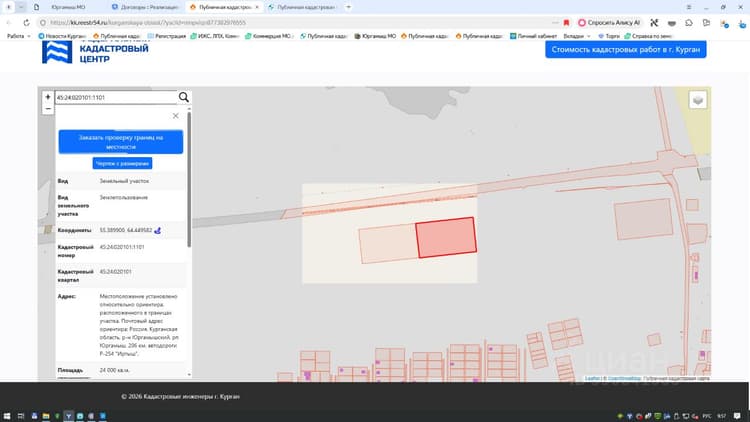Click the info panel vertical scrollbar
Screen dimensions: 750x422
[189, 179]
